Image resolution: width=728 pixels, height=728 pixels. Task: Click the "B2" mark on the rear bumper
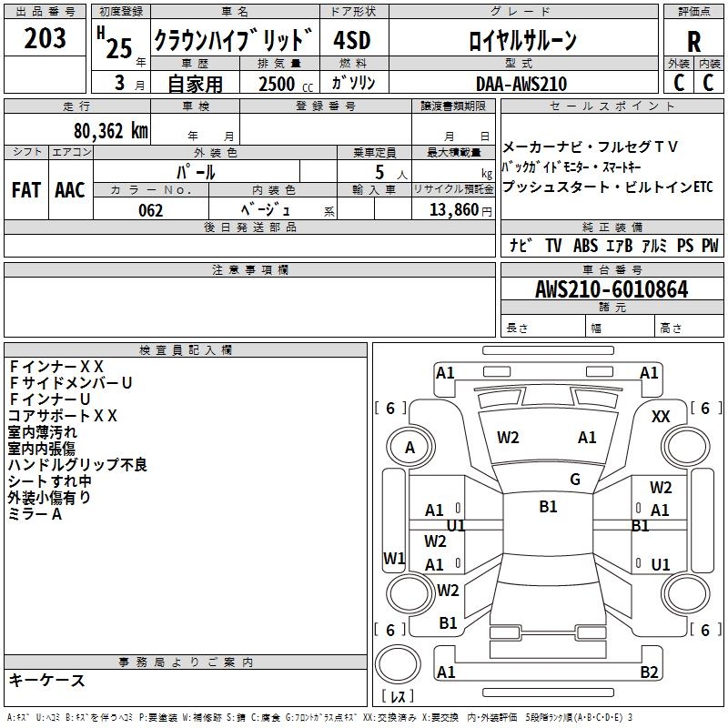[x=649, y=672]
